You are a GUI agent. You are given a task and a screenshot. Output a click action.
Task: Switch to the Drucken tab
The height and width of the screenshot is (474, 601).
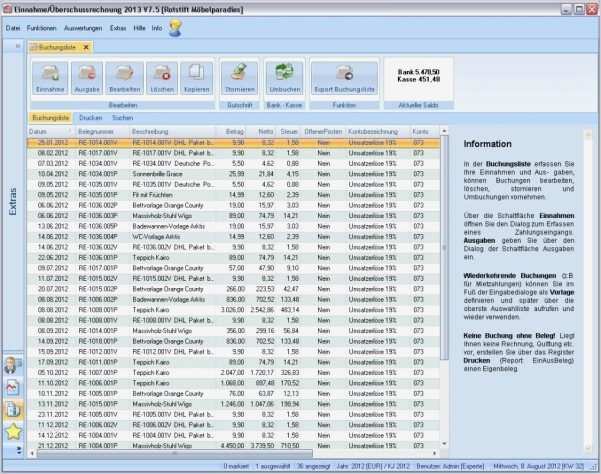(90, 118)
